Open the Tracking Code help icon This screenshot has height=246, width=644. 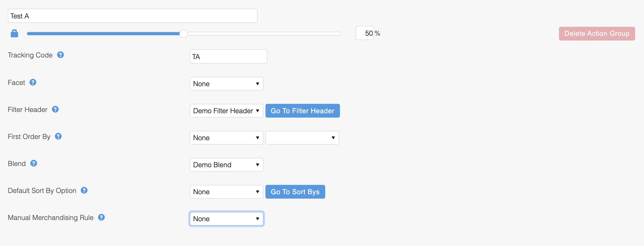pyautogui.click(x=60, y=55)
